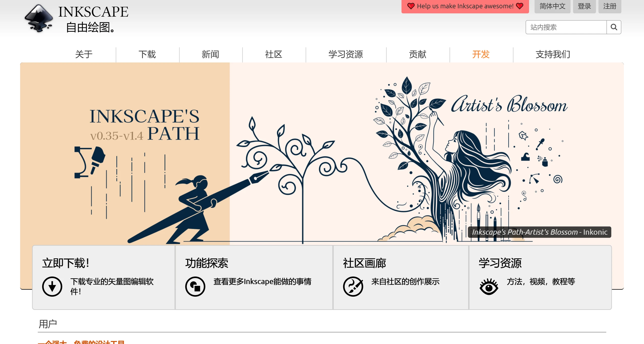Open the 关于 menu
This screenshot has width=644, height=344.
click(84, 54)
